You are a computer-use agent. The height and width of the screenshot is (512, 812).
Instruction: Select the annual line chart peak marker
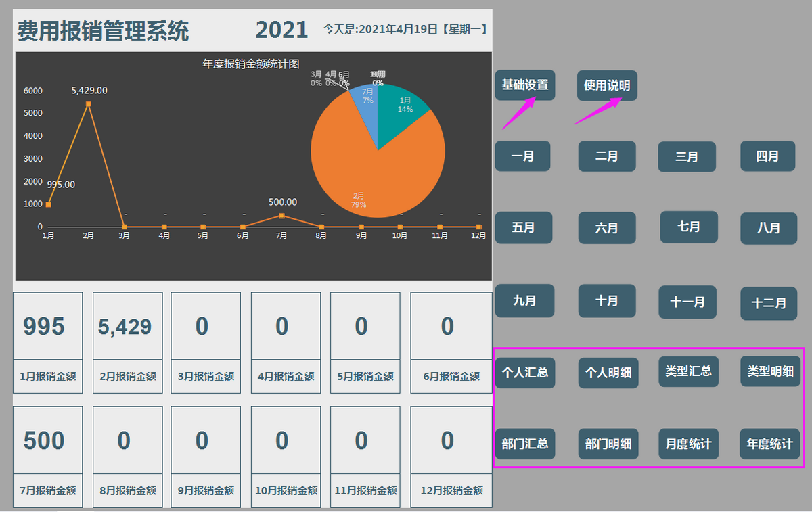point(87,103)
